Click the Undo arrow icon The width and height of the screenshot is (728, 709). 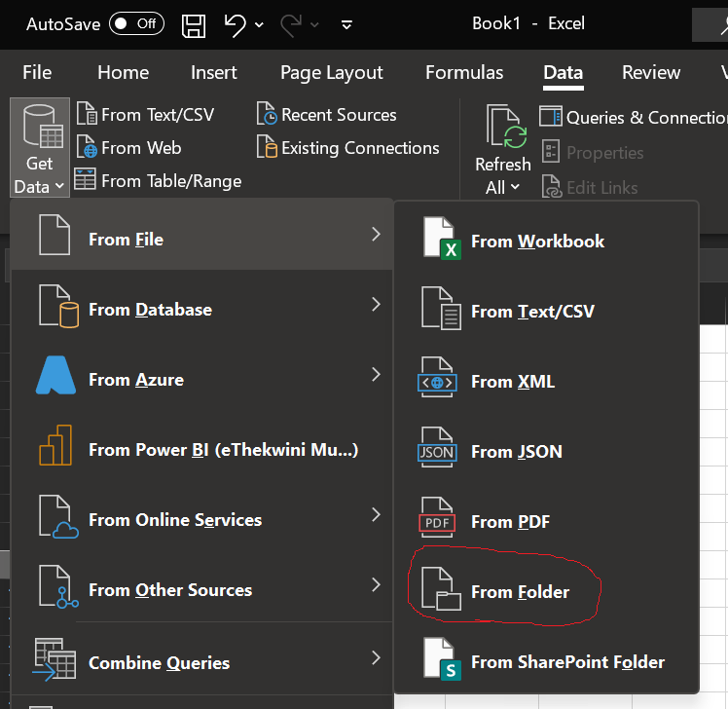coord(235,24)
